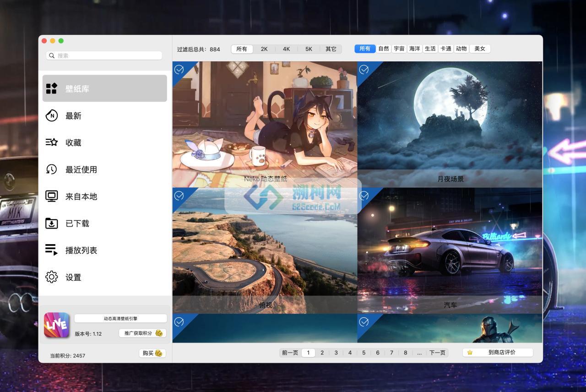The height and width of the screenshot is (392, 586).
Task: Filter by 生活 category
Action: coord(430,49)
